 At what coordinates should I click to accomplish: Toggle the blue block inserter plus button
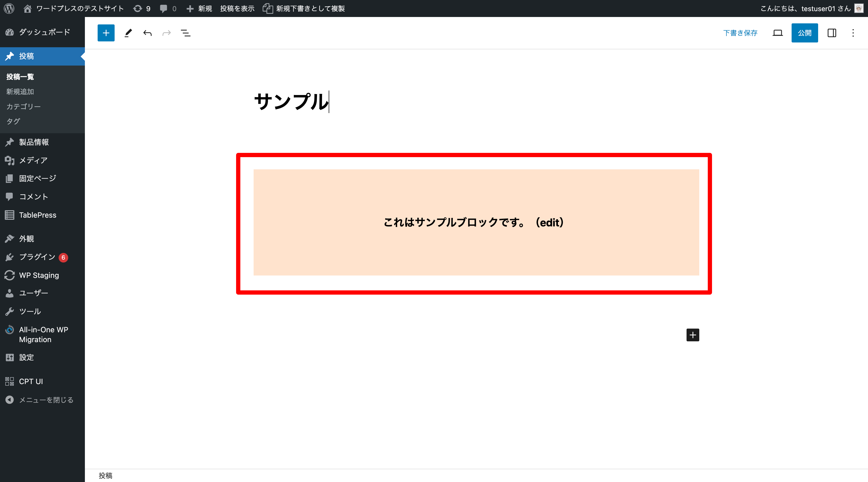pyautogui.click(x=106, y=33)
